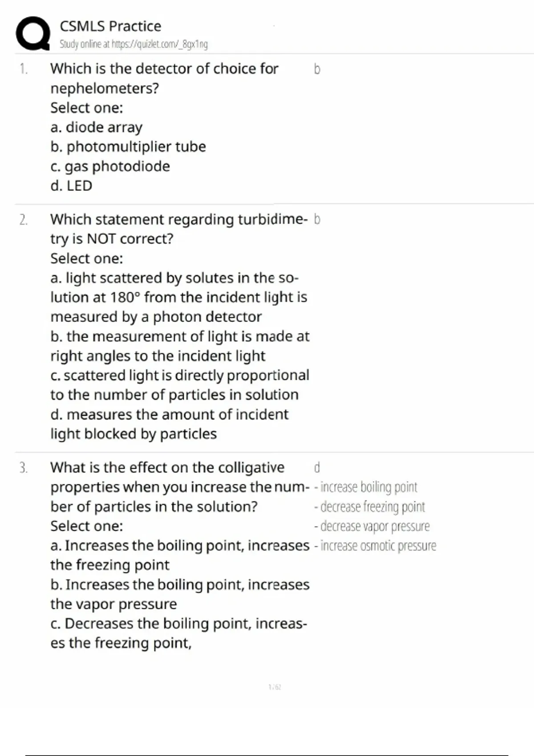Pick option d. LED

coord(71,186)
